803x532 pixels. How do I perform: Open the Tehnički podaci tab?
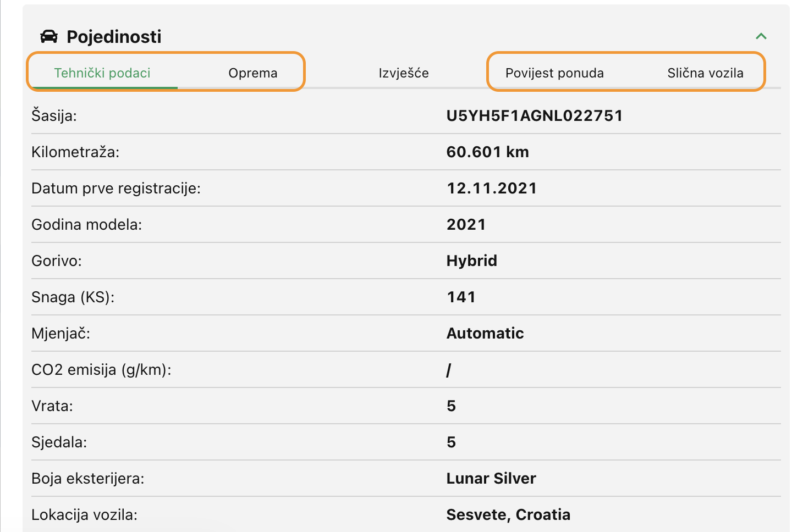pos(102,73)
